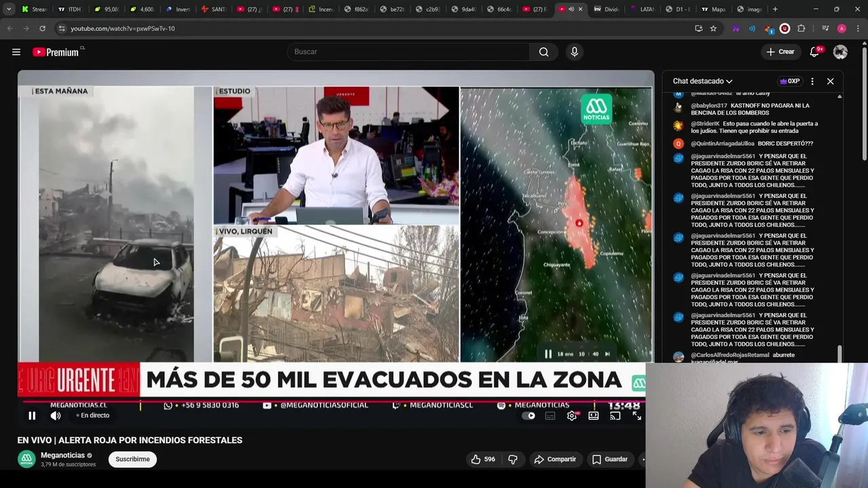Viewport: 868px width, 488px height.
Task: Pause the live video
Action: click(x=32, y=415)
